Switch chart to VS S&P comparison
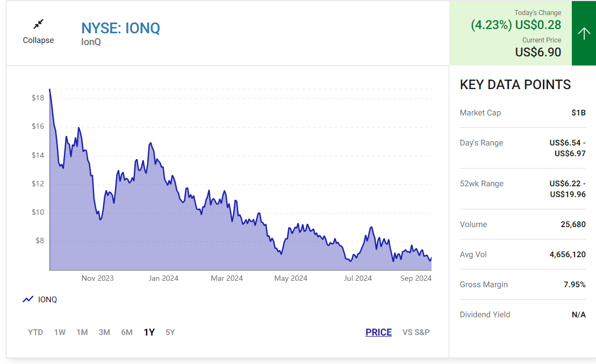The image size is (596, 364). pyautogui.click(x=416, y=332)
